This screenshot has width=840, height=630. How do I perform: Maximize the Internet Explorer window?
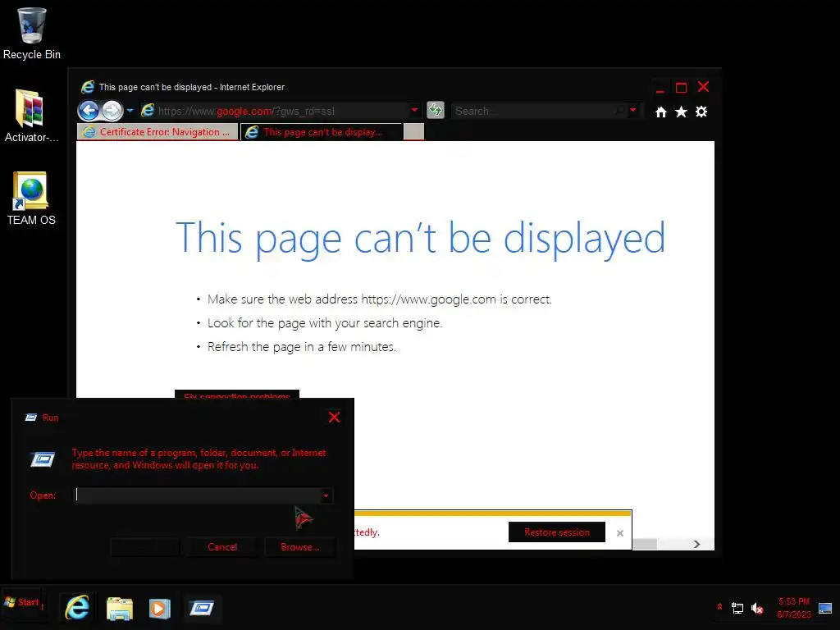681,87
